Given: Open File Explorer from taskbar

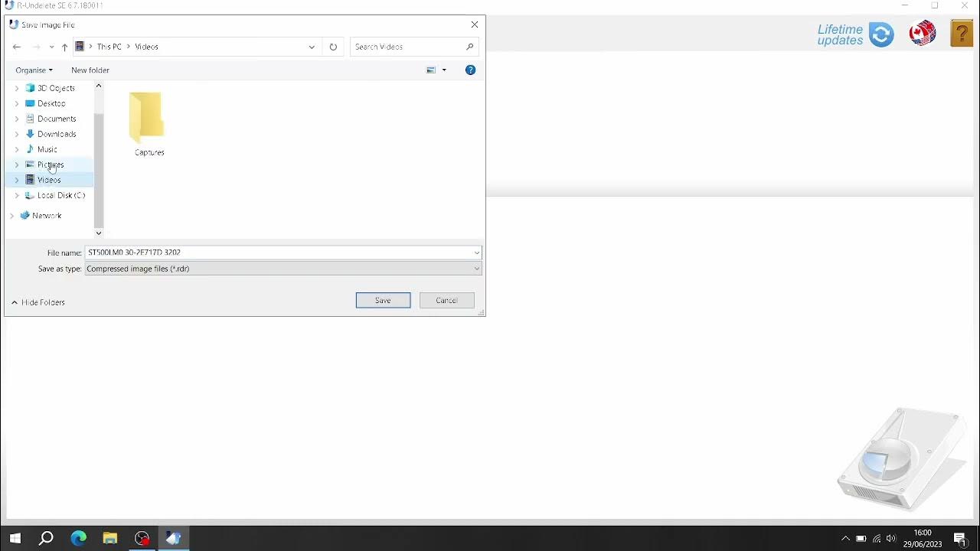Looking at the screenshot, I should tap(109, 538).
